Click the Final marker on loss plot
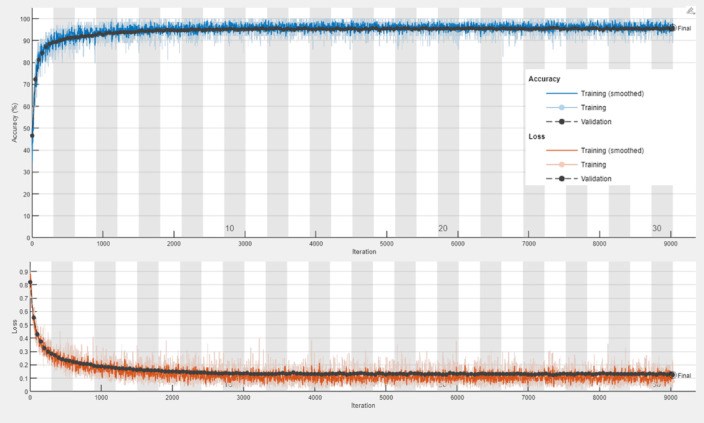Screen dimensions: 704x423 (673, 376)
